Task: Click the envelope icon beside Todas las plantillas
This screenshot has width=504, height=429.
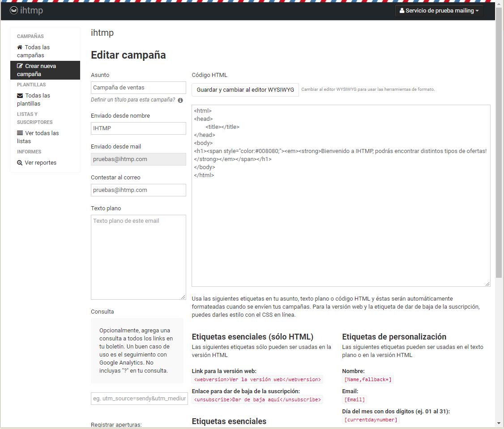Action: coord(20,95)
